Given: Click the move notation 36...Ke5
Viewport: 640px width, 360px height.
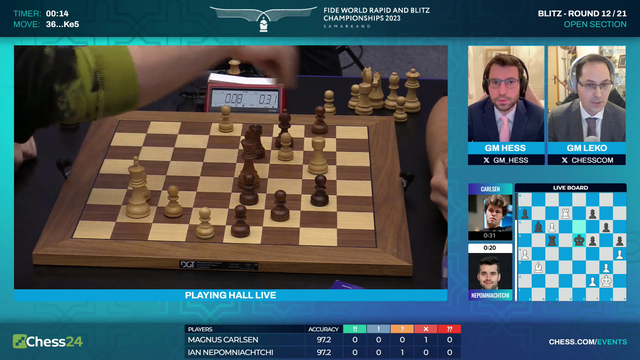Looking at the screenshot, I should coord(62,24).
